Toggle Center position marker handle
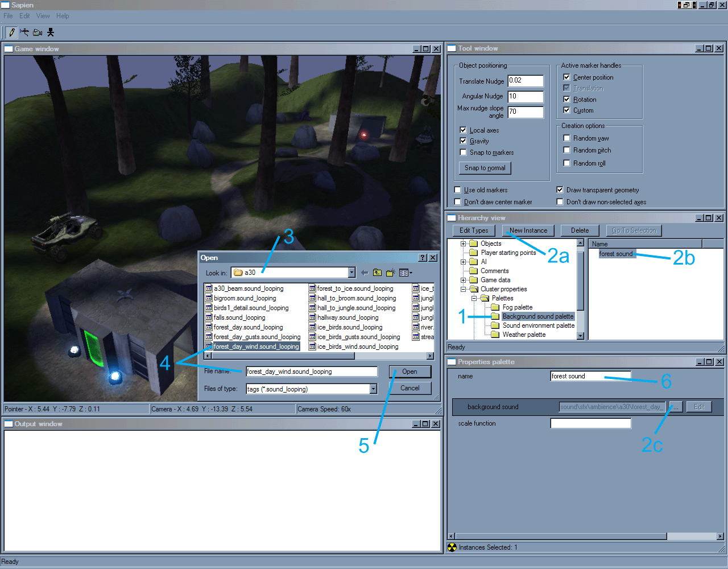Image resolution: width=728 pixels, height=569 pixels. [566, 77]
